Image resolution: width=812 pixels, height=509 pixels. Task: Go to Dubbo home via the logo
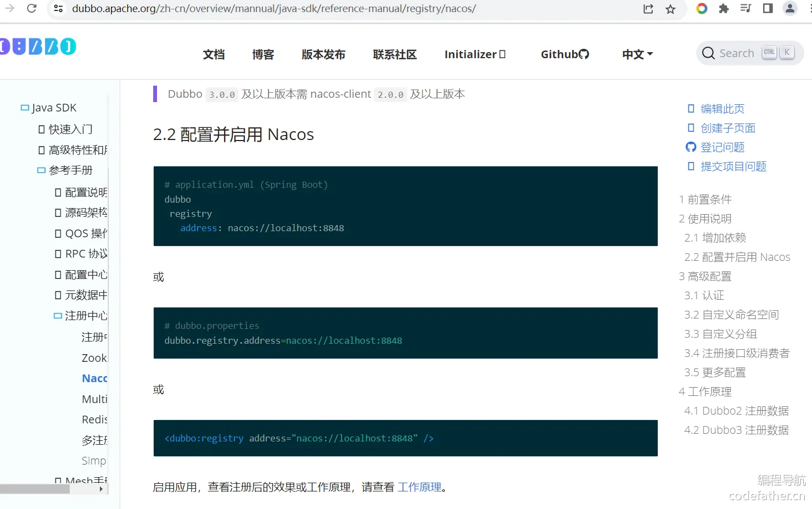pyautogui.click(x=38, y=47)
